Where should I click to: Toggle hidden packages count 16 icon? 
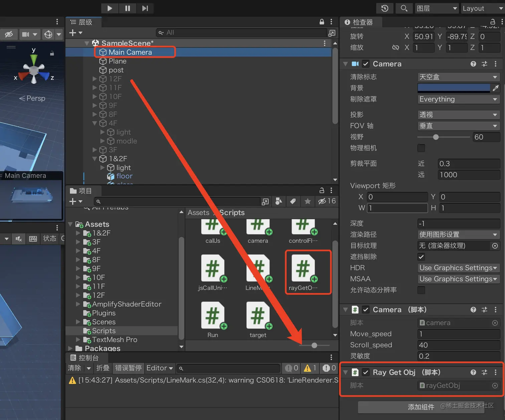[x=327, y=201]
